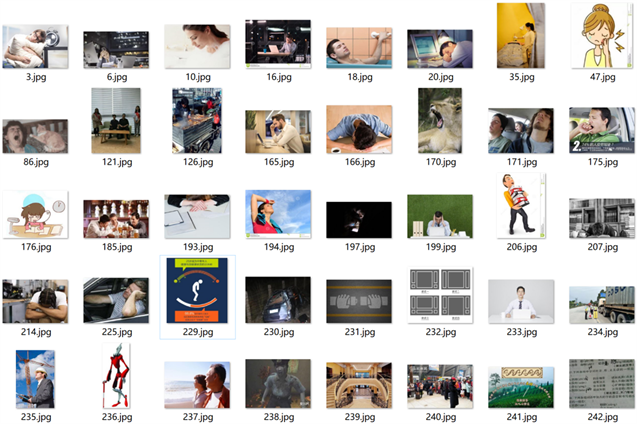The height and width of the screenshot is (424, 637).
Task: Select the 199.jpg thumbnail with green background
Action: pos(440,216)
